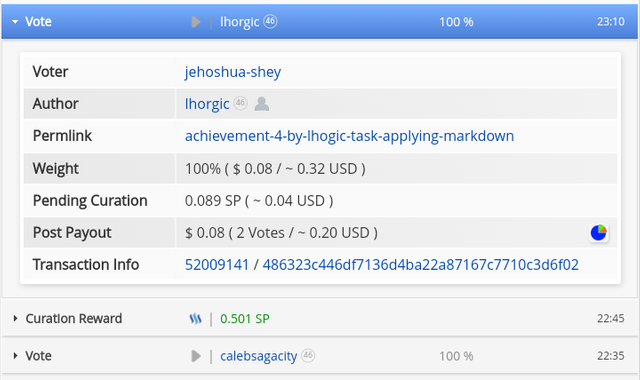
Task: Open block number 52009141 link
Action: click(x=217, y=264)
